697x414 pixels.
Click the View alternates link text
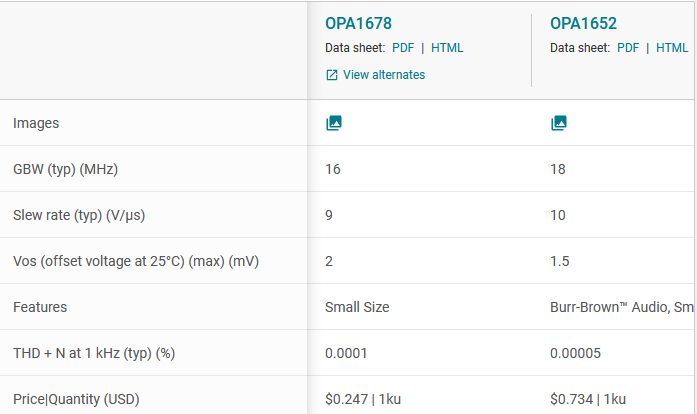pyautogui.click(x=384, y=75)
